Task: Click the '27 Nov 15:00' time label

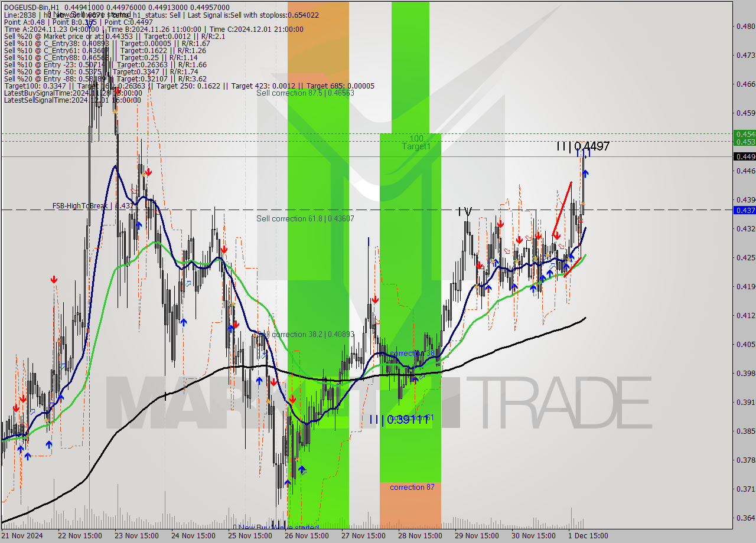Action: [x=363, y=536]
